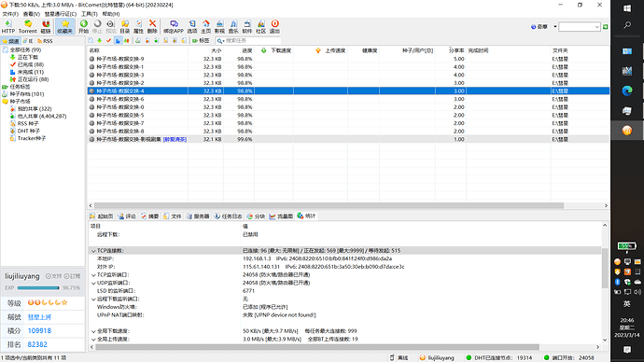
Task: Select 未完成 (11) in the task tree
Action: 31,72
